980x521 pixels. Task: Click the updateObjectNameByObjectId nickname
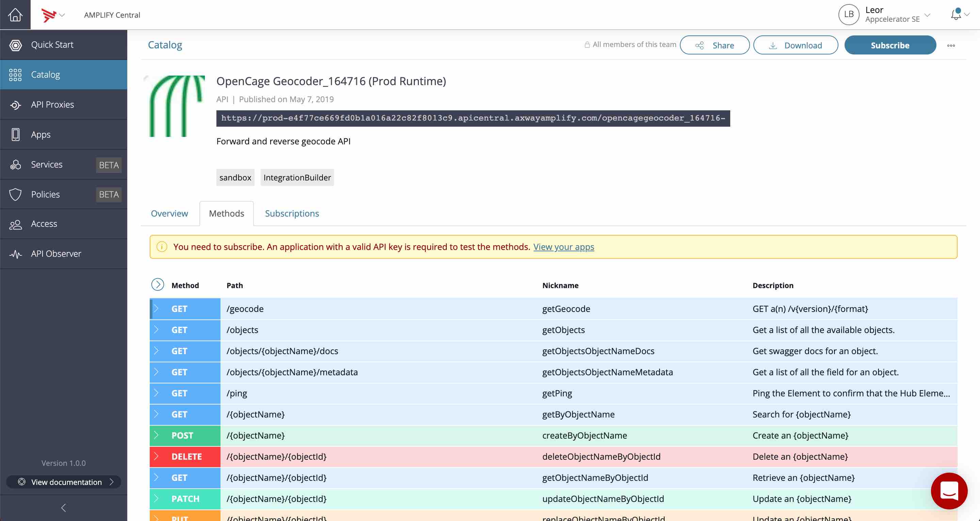[x=603, y=499]
